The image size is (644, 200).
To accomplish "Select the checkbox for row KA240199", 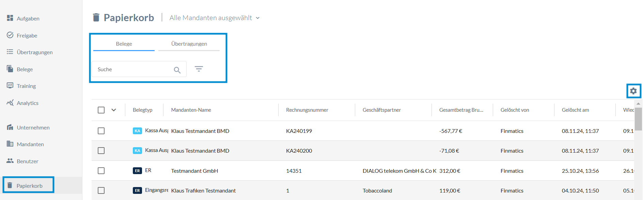I will click(101, 131).
